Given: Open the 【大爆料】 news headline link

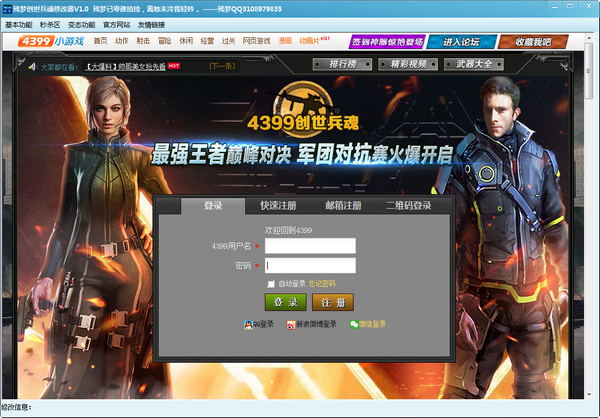Looking at the screenshot, I should (x=125, y=67).
